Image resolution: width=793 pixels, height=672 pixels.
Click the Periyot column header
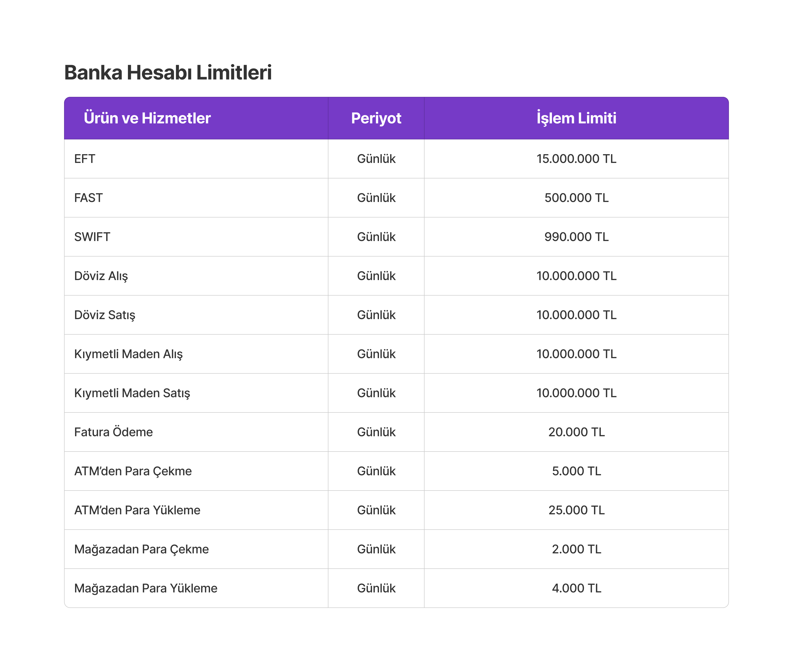point(376,118)
